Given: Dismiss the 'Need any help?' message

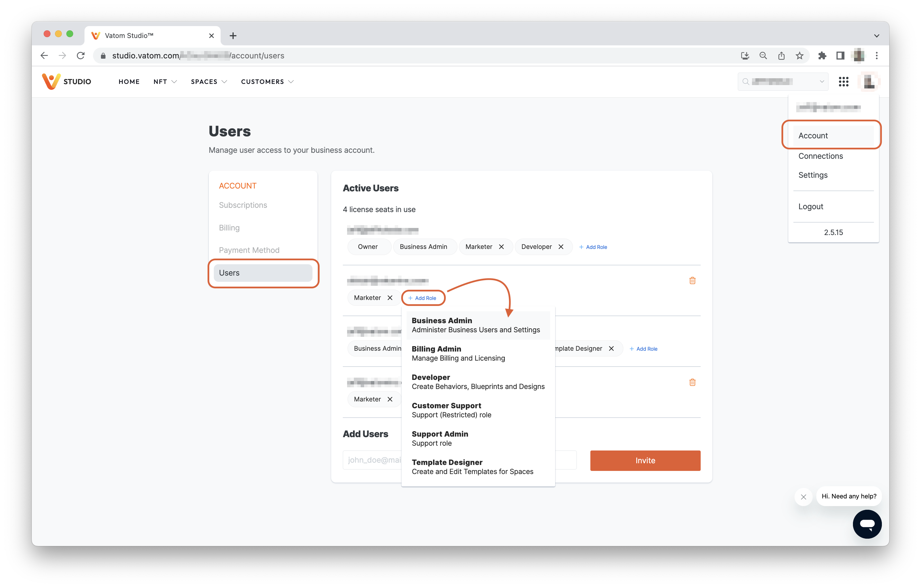Looking at the screenshot, I should [804, 497].
